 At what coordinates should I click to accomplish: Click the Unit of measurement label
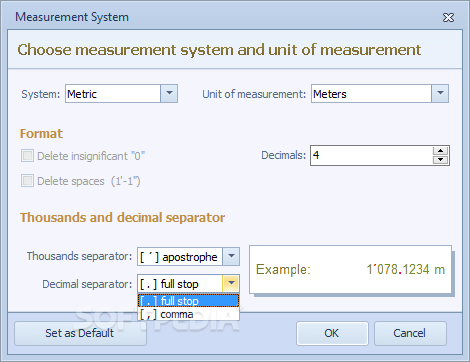(254, 94)
